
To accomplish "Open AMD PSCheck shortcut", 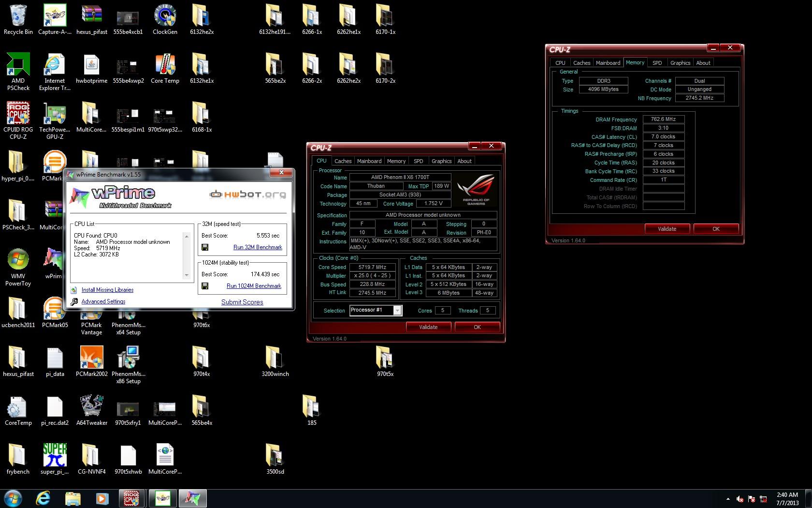I will coord(18,72).
